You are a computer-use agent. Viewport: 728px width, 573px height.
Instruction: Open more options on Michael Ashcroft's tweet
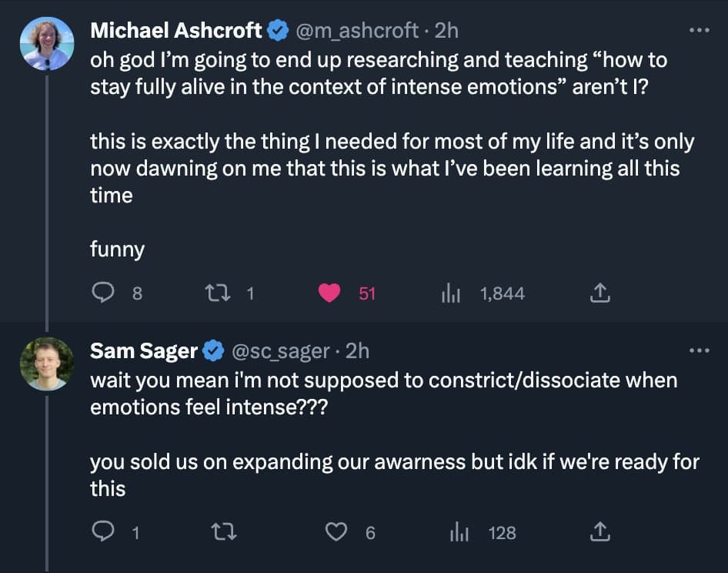[x=698, y=31]
